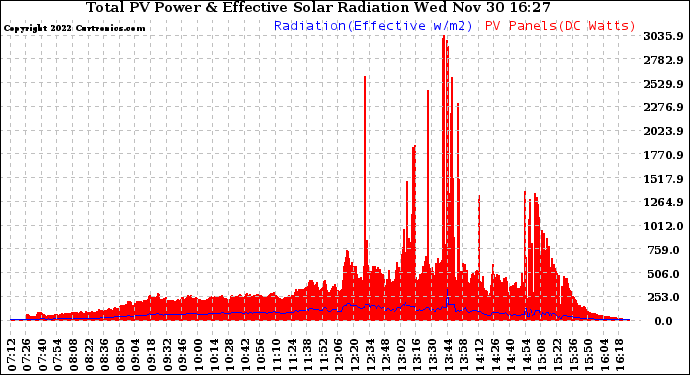Click the 253.0 y-axis value
The image size is (690, 375).
(663, 298)
